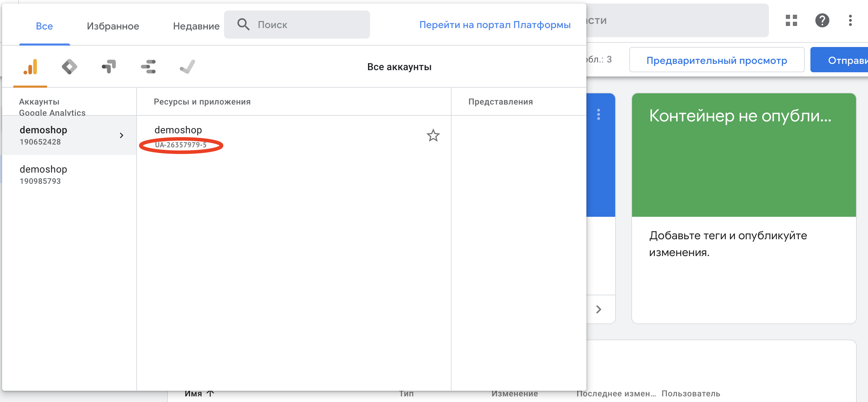Open the Google apps grid icon
Image resolution: width=868 pixels, height=402 pixels.
point(791,20)
